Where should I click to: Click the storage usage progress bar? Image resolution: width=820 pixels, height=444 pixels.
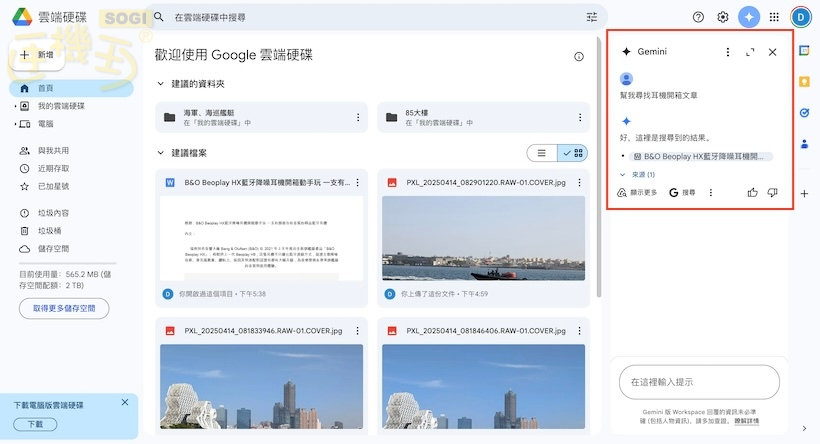pyautogui.click(x=67, y=263)
